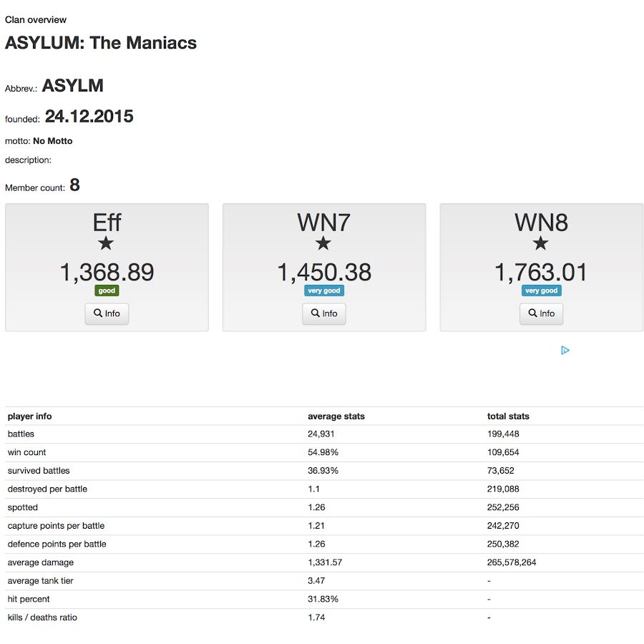Click the blue AdChoices triangle icon

565,350
